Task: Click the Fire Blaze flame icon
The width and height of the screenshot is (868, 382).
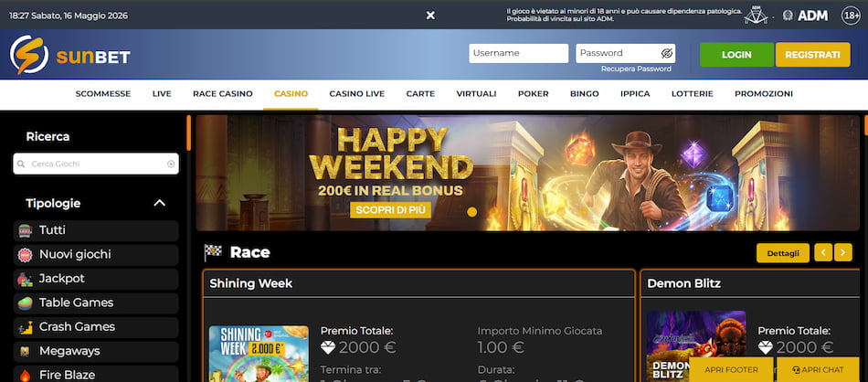Action: point(26,376)
